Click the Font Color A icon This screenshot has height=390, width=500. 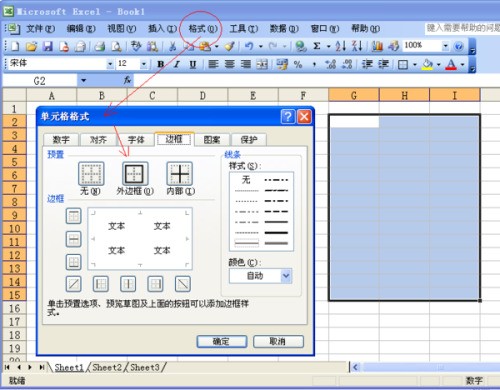(x=451, y=64)
